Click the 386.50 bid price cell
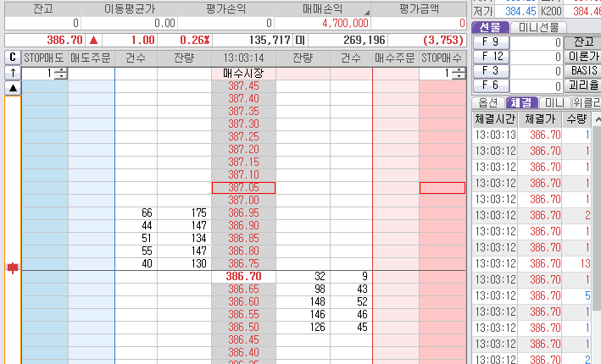 pyautogui.click(x=243, y=328)
